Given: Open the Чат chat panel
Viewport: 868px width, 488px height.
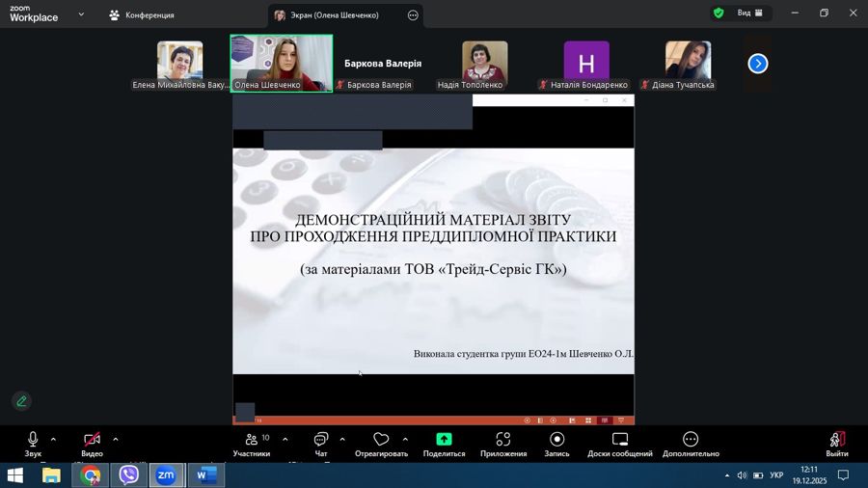Looking at the screenshot, I should coord(320,444).
